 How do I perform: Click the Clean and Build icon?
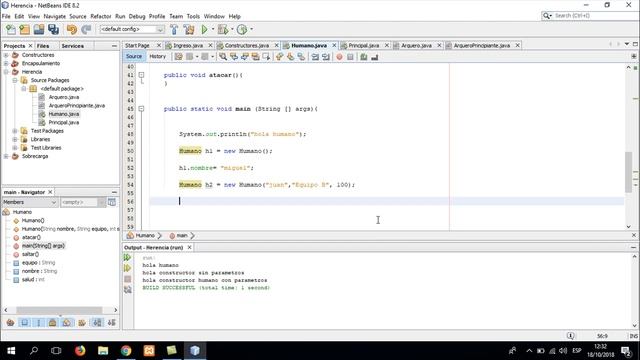(x=189, y=29)
